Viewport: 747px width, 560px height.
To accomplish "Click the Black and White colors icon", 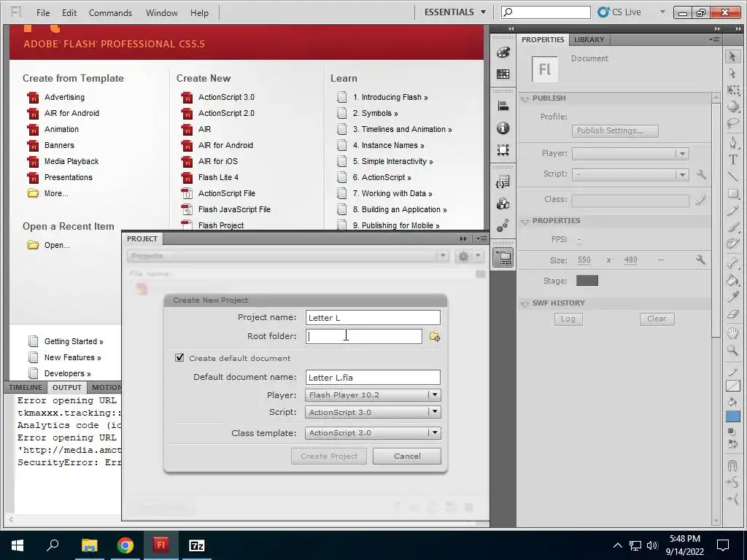I will coord(732,432).
